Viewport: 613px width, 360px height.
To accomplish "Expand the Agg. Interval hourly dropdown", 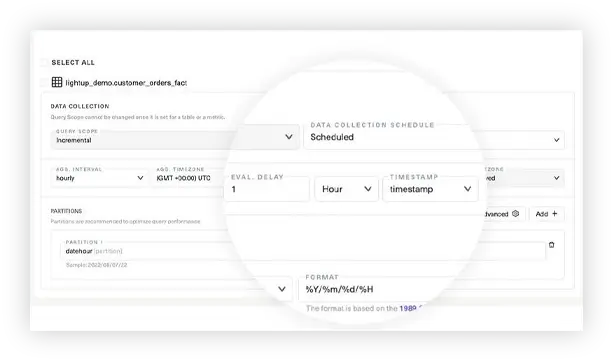I will click(x=100, y=178).
